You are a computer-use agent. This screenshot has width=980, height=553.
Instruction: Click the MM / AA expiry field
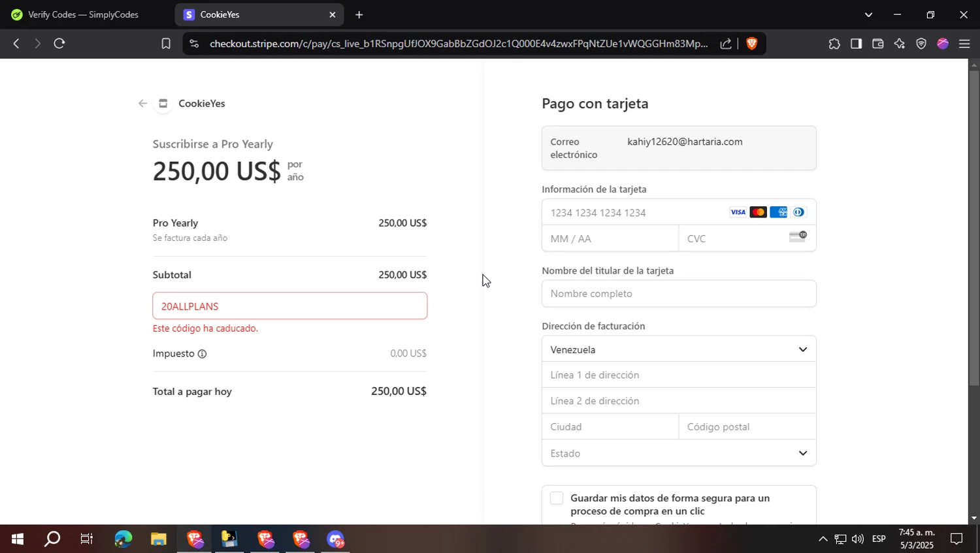[x=610, y=238]
